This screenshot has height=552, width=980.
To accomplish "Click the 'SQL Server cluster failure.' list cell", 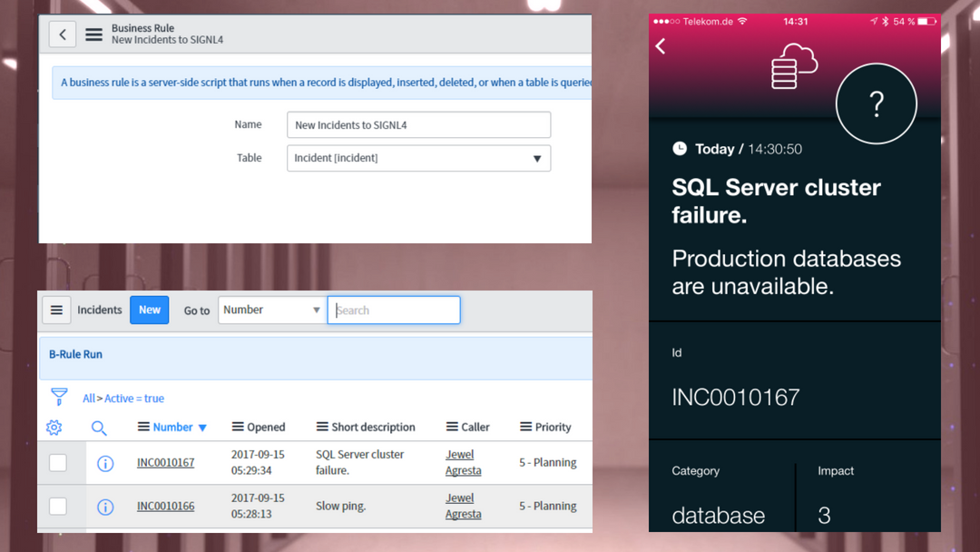I will pos(360,463).
